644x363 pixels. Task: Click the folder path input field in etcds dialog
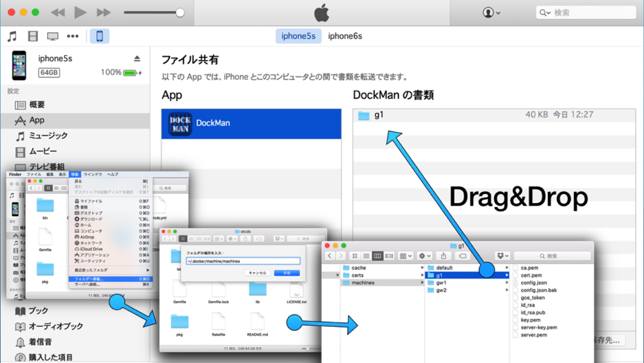tap(243, 261)
